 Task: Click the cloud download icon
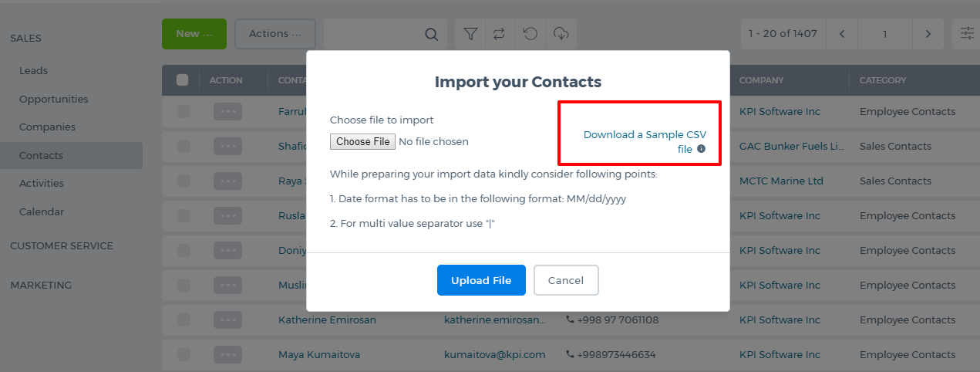click(561, 34)
